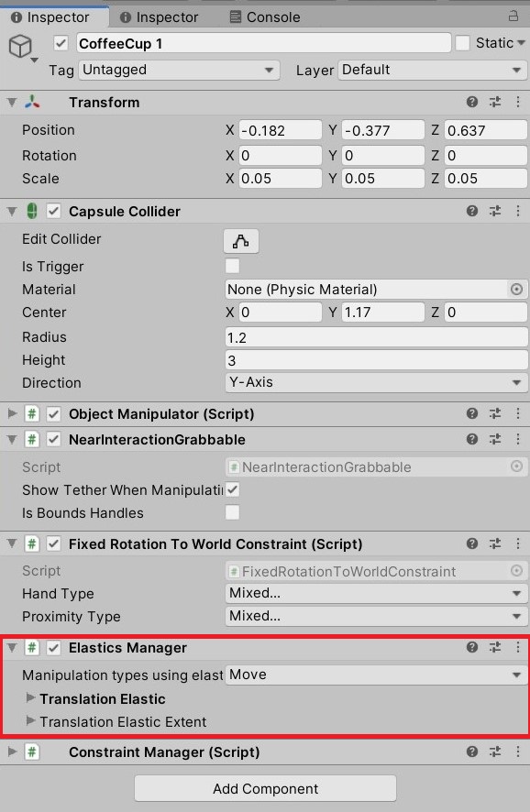Collapse the Capsule Collider component
Viewport: 530px width, 812px height.
(12, 212)
